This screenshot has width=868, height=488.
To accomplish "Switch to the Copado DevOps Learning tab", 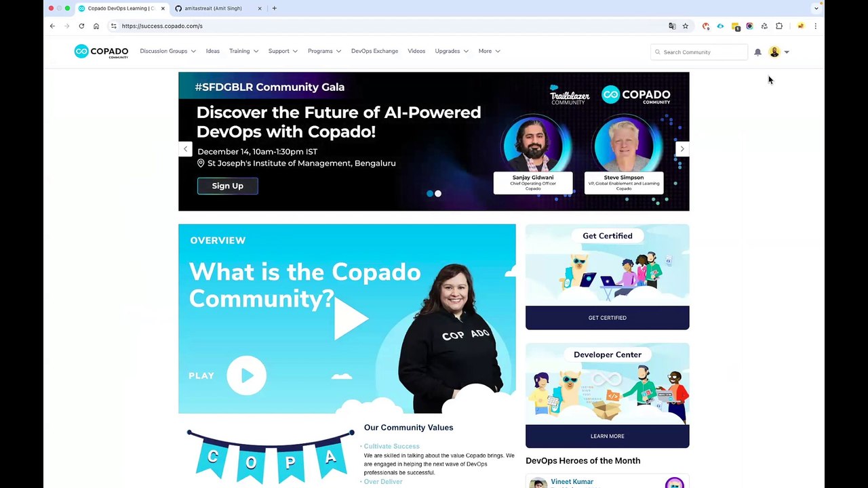I will pyautogui.click(x=121, y=8).
